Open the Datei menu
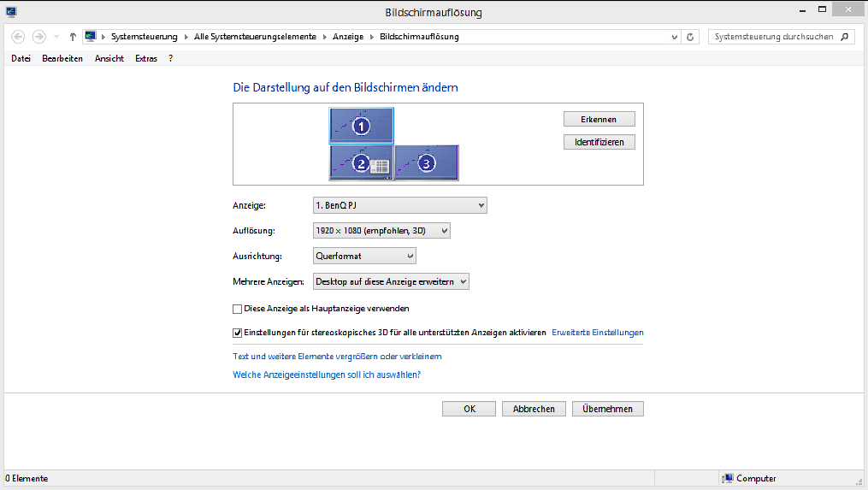Viewport: 868px width, 490px height. click(21, 58)
